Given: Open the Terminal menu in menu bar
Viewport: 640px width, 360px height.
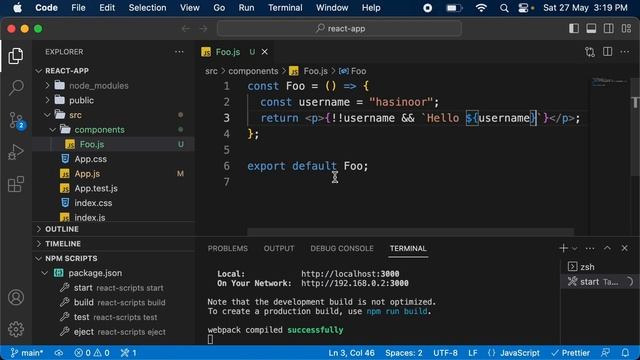Looking at the screenshot, I should pos(285,8).
